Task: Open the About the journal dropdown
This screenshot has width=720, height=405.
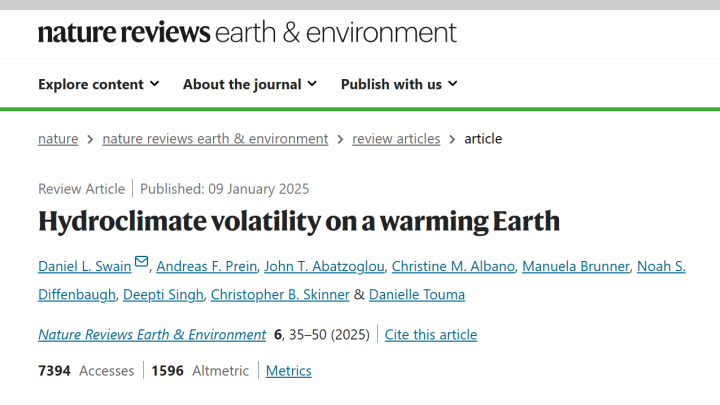Action: 249,84
